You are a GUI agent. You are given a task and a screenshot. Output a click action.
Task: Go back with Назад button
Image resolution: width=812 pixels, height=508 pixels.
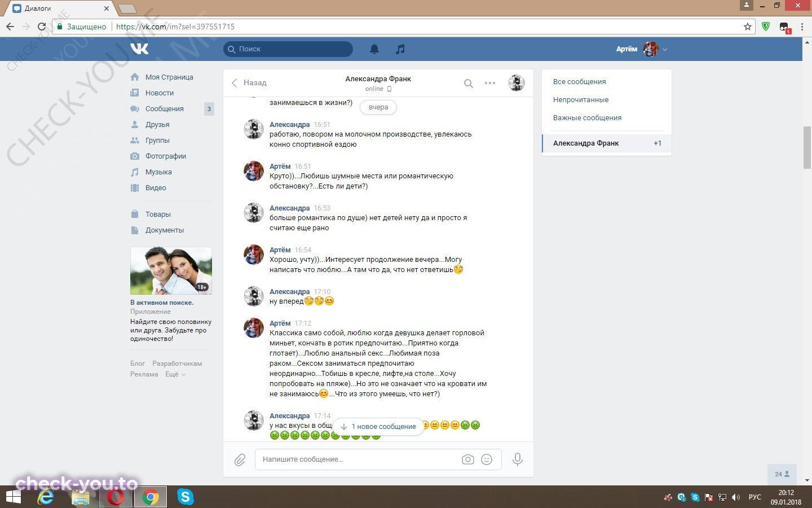click(249, 83)
